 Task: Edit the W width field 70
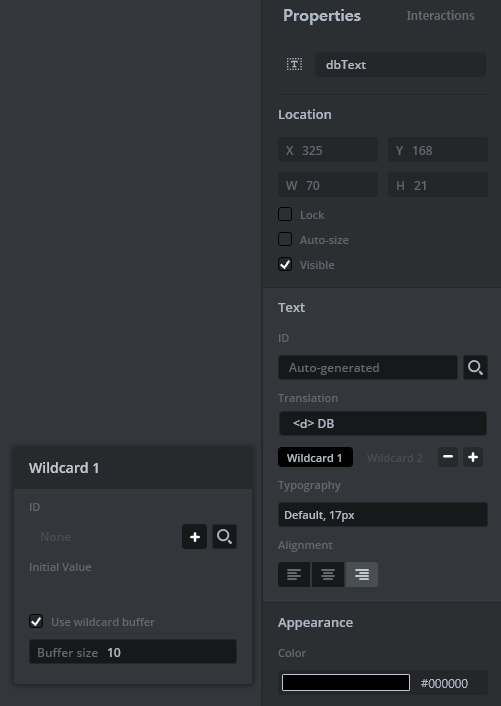click(328, 185)
